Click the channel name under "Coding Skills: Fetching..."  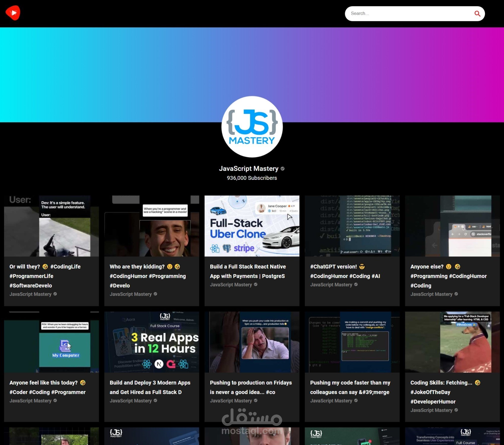pos(431,410)
